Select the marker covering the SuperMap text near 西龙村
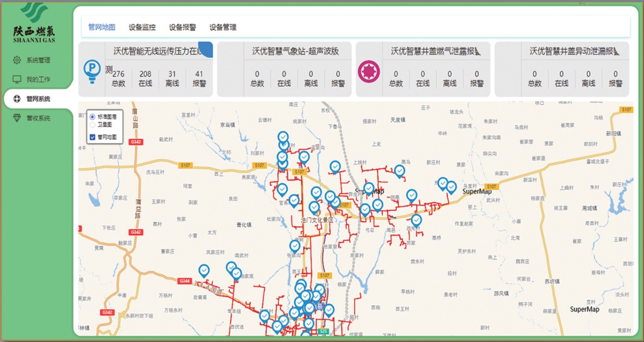The height and width of the screenshot is (342, 644). pyautogui.click(x=369, y=189)
